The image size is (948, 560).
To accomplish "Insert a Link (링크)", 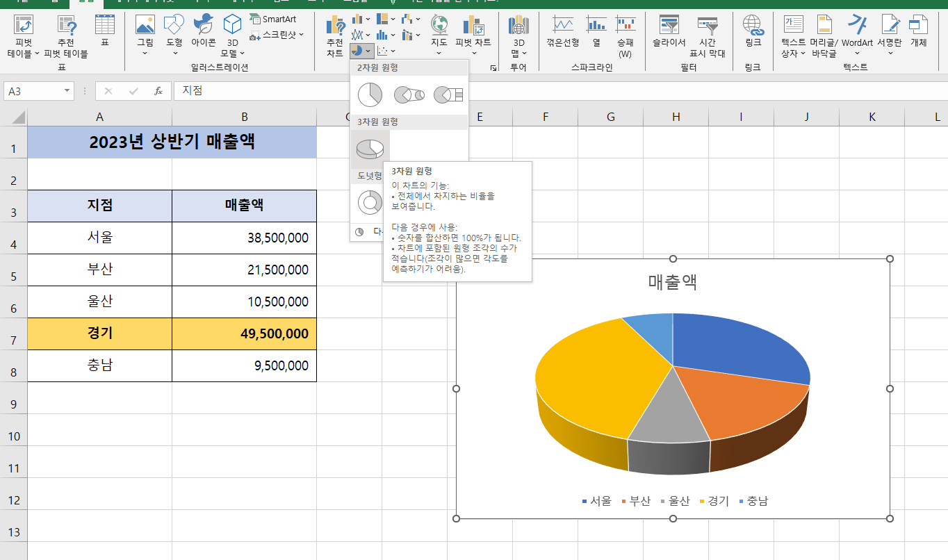I will (753, 31).
